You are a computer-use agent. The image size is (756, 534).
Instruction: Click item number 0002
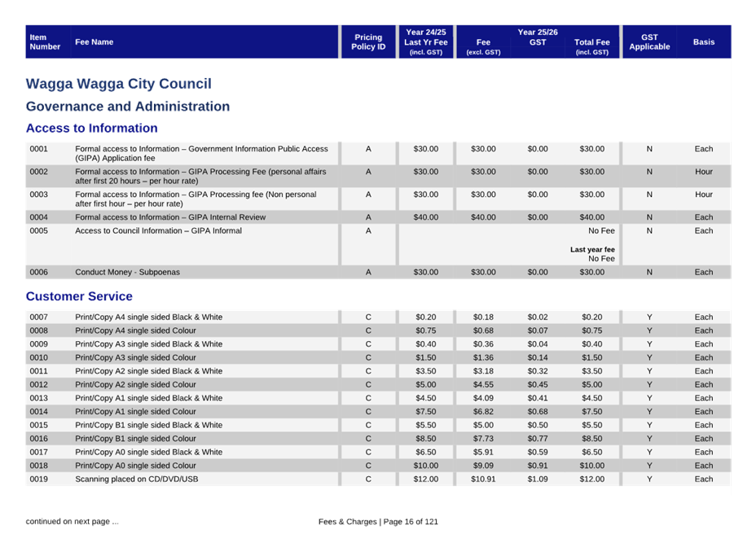[x=38, y=172]
